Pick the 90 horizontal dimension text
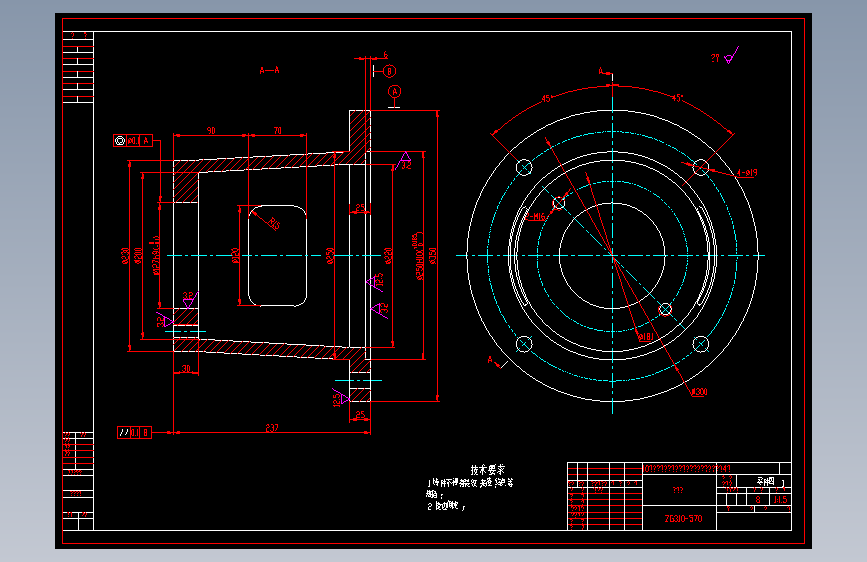Image resolution: width=867 pixels, height=562 pixels. pyautogui.click(x=211, y=131)
